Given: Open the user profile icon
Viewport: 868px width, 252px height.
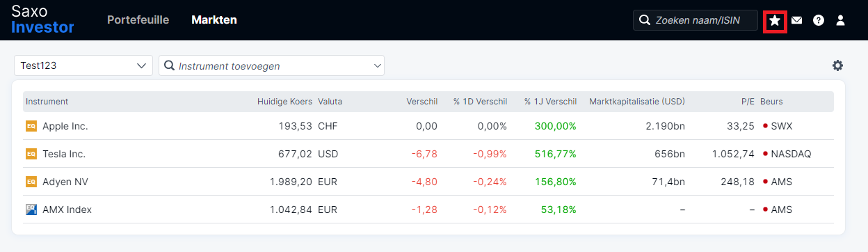Looking at the screenshot, I should [840, 21].
